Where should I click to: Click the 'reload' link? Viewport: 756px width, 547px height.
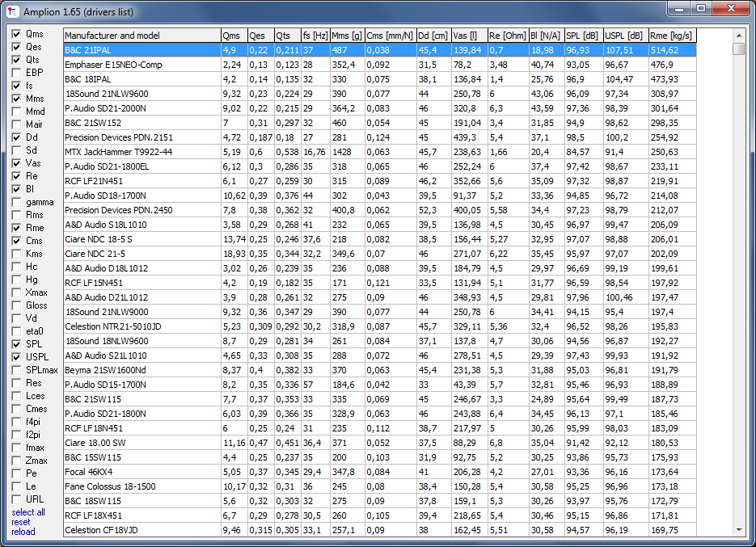tap(23, 532)
